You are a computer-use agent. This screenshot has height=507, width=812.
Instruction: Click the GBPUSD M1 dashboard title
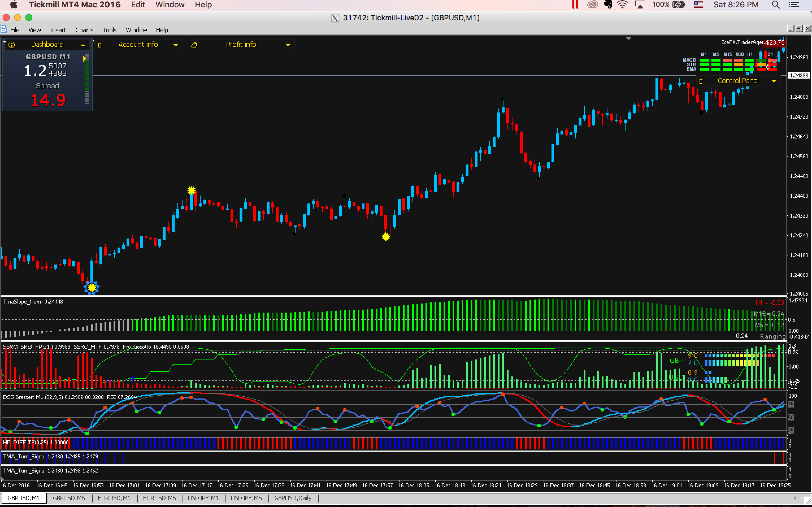pos(48,57)
